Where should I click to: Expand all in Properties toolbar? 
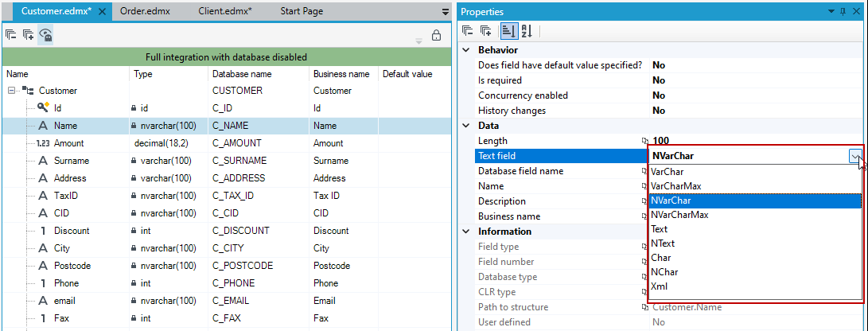point(485,32)
